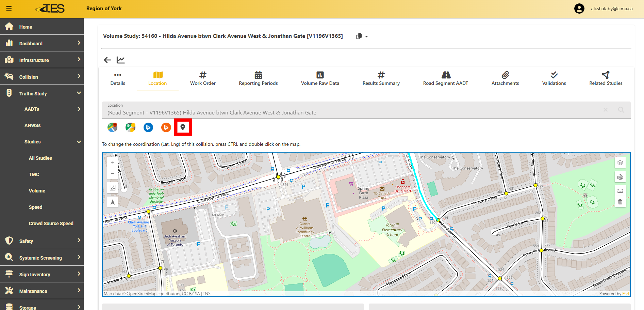Open location in Google Street View
Screen dimensions: 644x310
coord(130,127)
